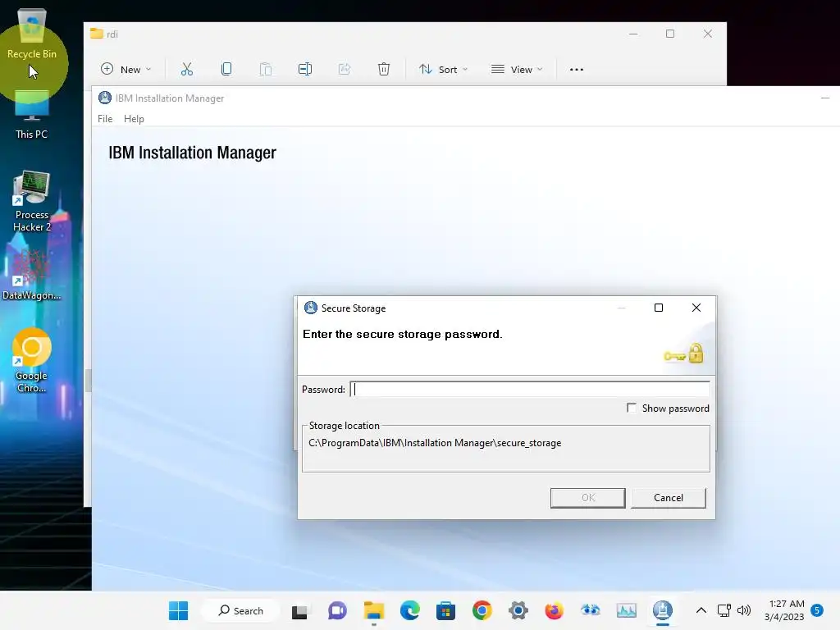Image resolution: width=840 pixels, height=630 pixels.
Task: Open the View dropdown in rdi window
Action: [x=517, y=69]
